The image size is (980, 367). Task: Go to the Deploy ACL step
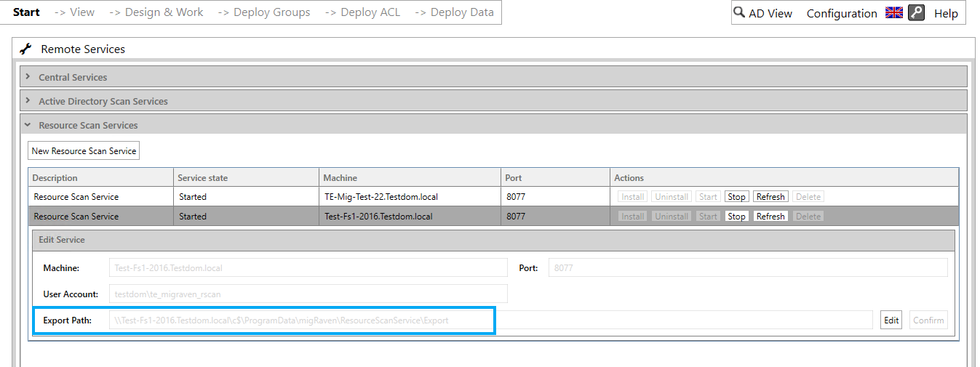pyautogui.click(x=362, y=12)
